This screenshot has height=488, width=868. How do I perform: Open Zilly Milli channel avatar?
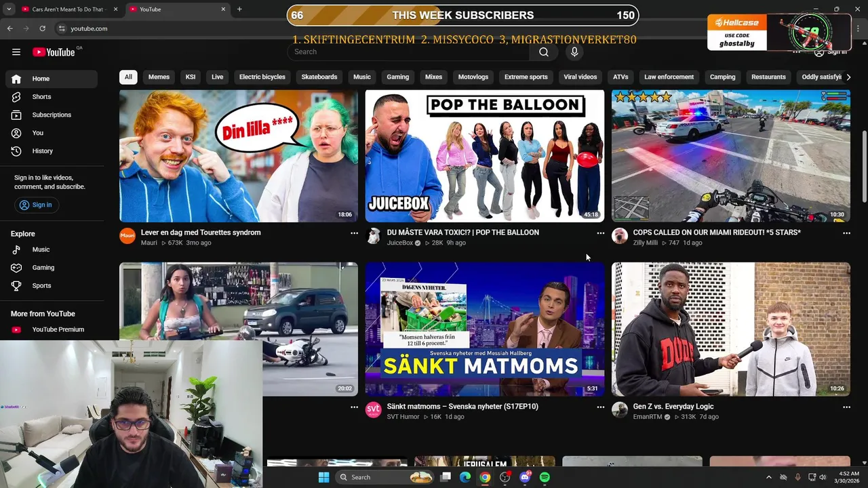(x=620, y=236)
